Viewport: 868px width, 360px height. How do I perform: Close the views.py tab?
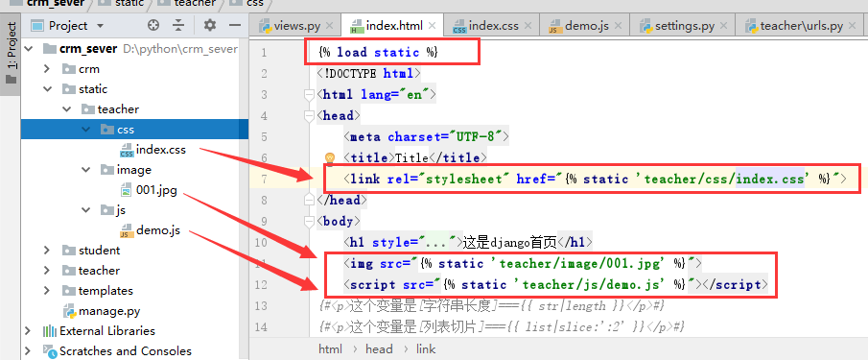coord(329,26)
